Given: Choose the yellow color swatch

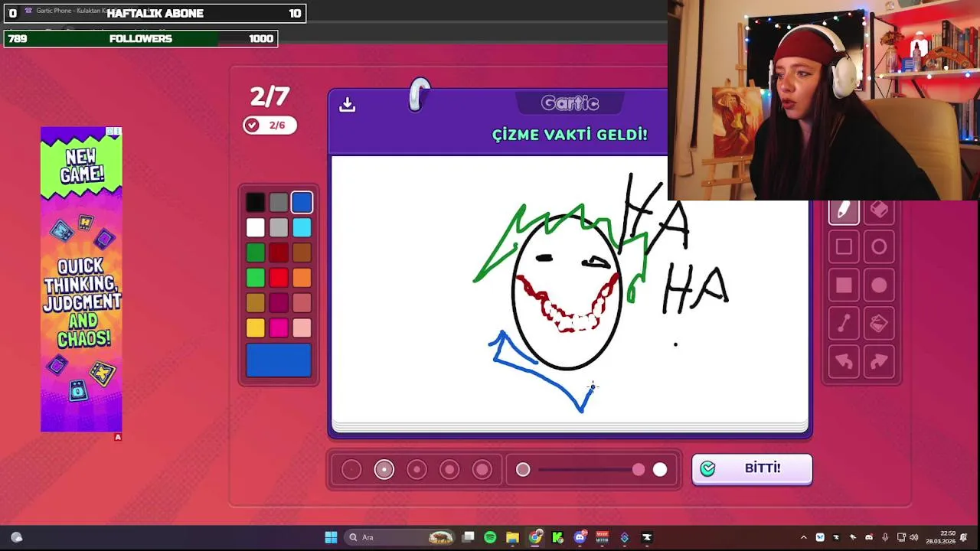Looking at the screenshot, I should pyautogui.click(x=256, y=328).
